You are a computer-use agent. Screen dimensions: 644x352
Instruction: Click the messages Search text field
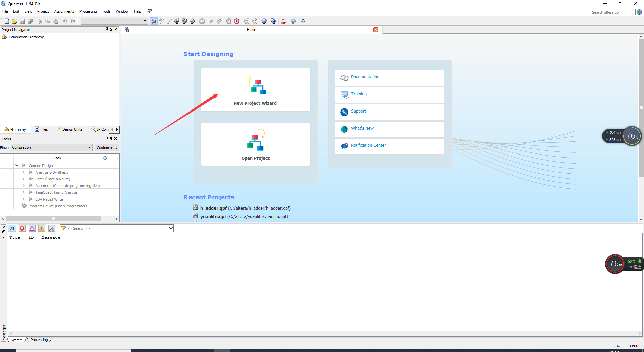(x=117, y=228)
